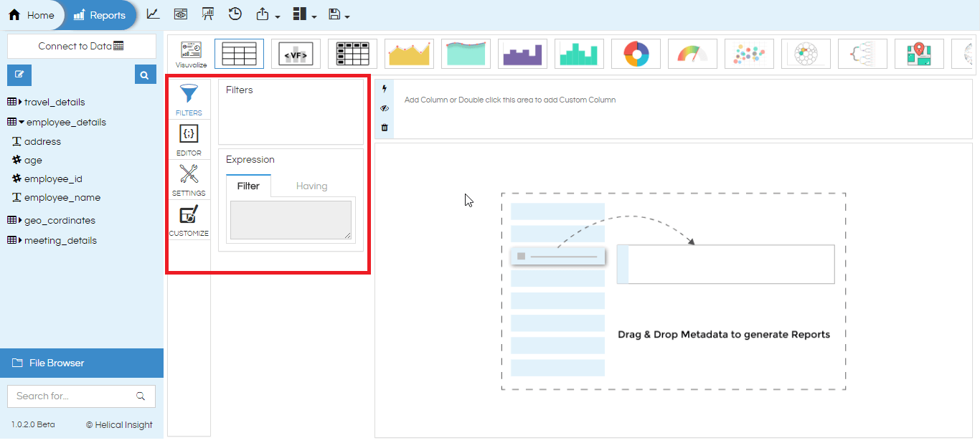The height and width of the screenshot is (443, 980).
Task: Switch to the Having tab
Action: tap(312, 186)
